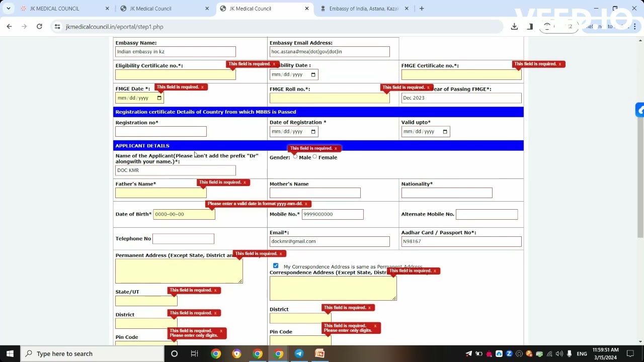Click the Permanent Address text area
Image resolution: width=644 pixels, height=362 pixels.
click(179, 271)
